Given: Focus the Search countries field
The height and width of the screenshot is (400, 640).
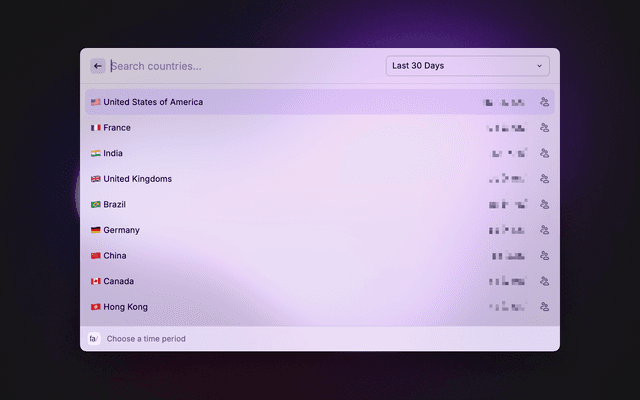Looking at the screenshot, I should pos(245,66).
